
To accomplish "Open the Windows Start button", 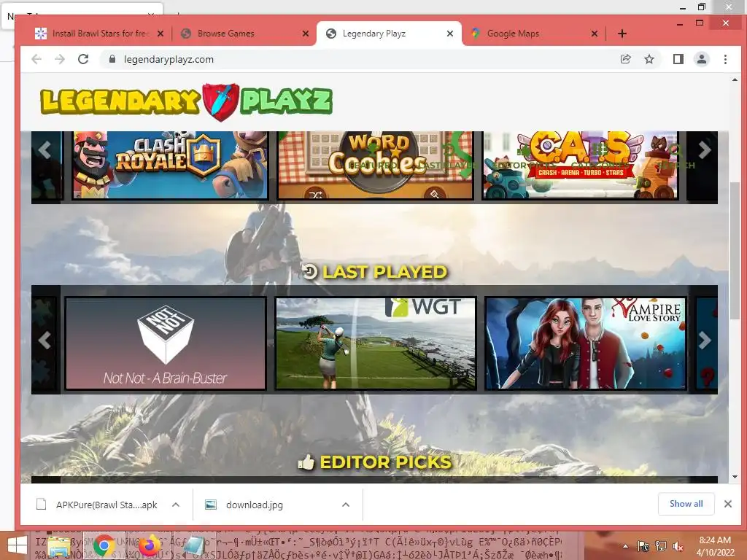I will (x=17, y=545).
